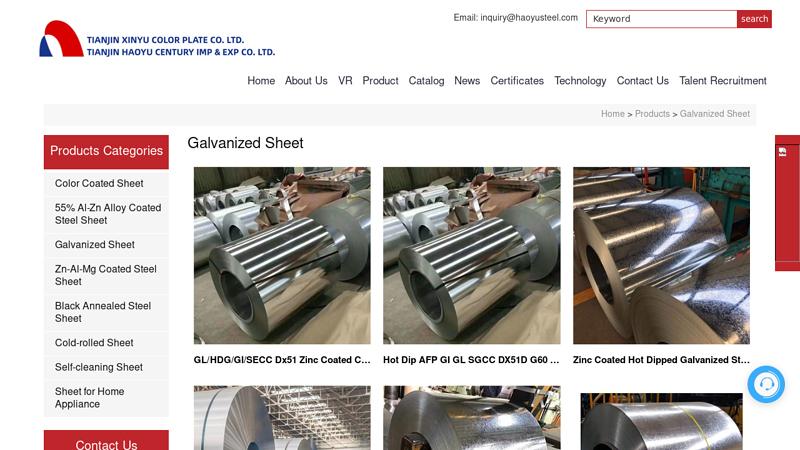This screenshot has height=450, width=800.
Task: Open Contact Us in the top navigation
Action: point(642,81)
